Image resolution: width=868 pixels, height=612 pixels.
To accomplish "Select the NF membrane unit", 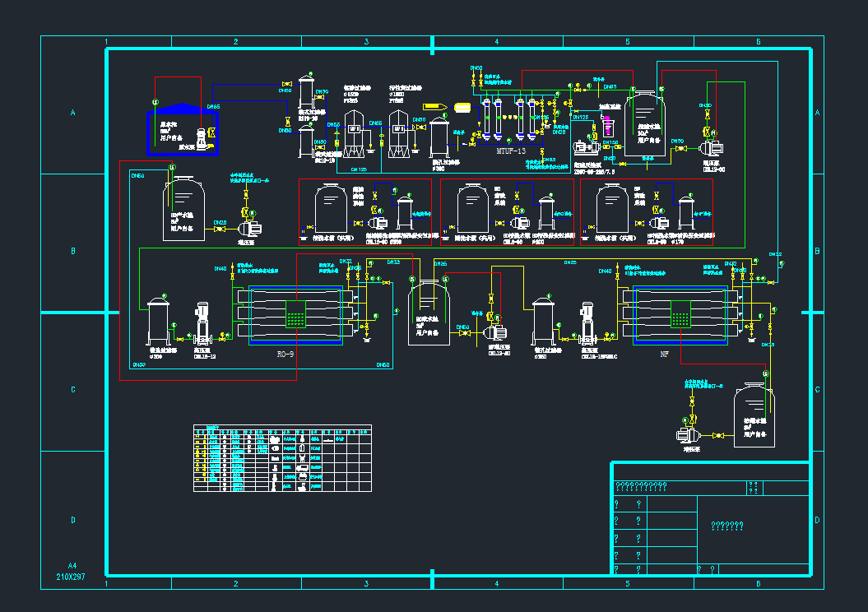I will tap(680, 317).
